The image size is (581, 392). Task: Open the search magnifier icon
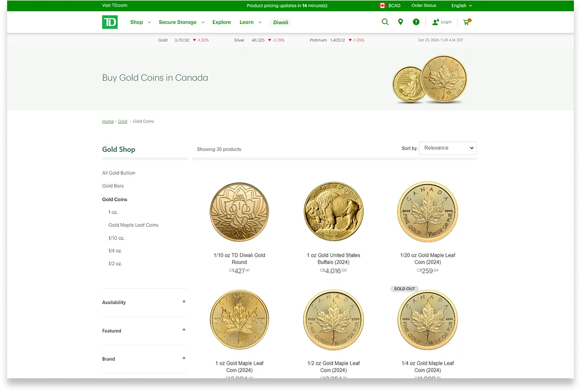[385, 22]
